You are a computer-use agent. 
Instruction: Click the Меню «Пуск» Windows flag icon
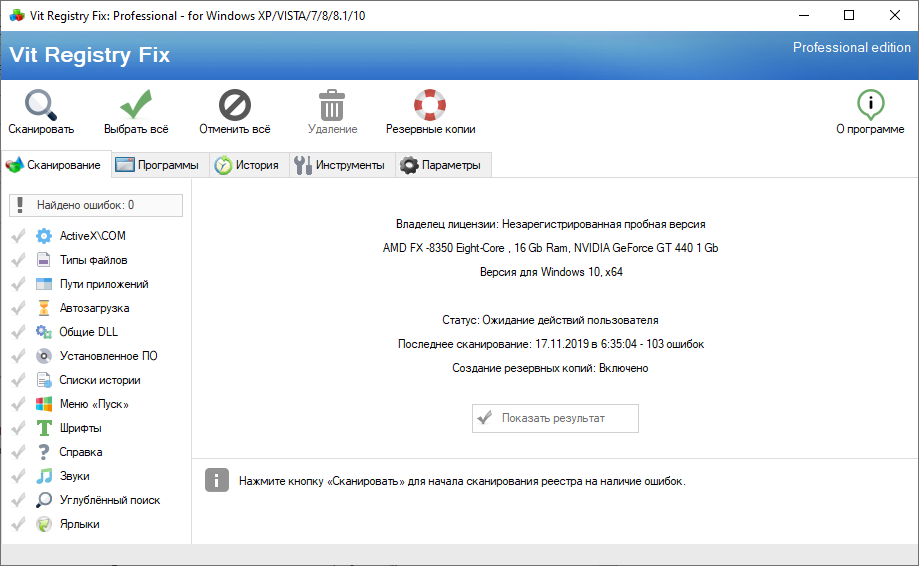(x=44, y=404)
